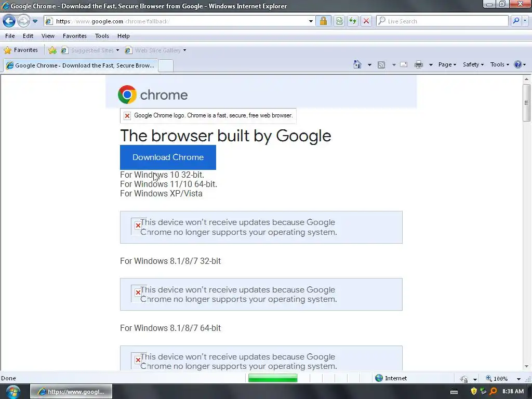532x399 pixels.
Task: Open a new blank tab
Action: click(166, 65)
